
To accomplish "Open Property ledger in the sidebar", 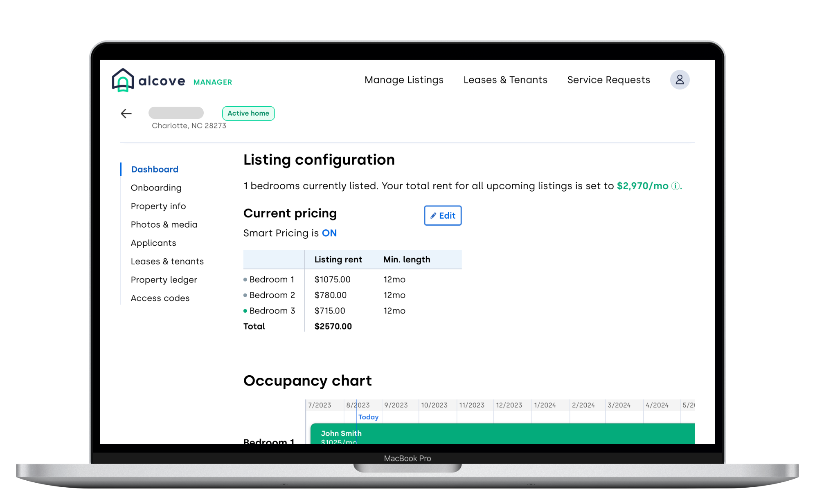I will click(164, 280).
